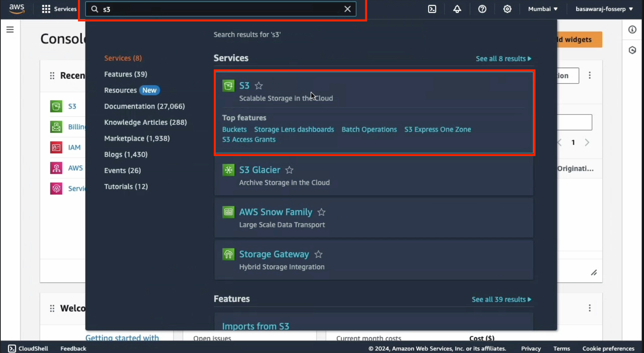The image size is (644, 353).
Task: Click the IAM icon in Recently visited
Action: pos(56,147)
